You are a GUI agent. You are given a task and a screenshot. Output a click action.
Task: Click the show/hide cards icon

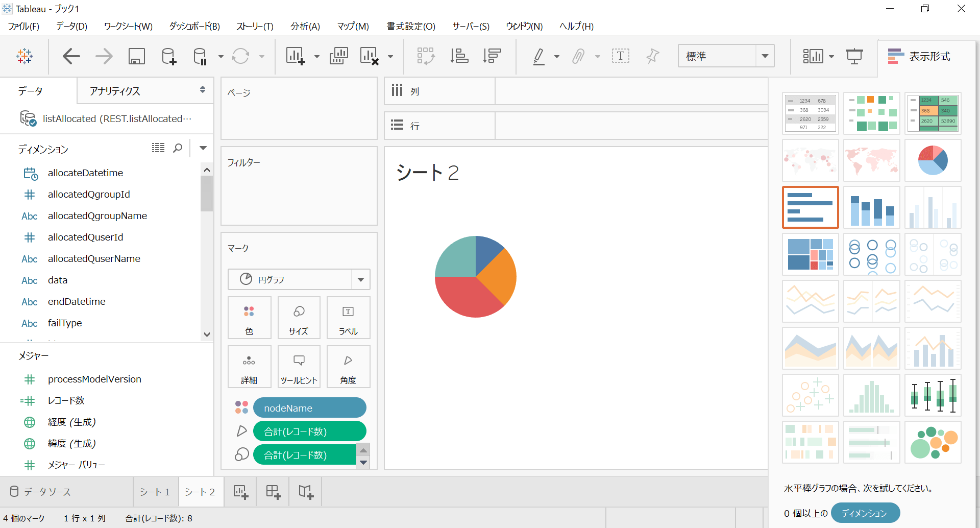click(x=813, y=56)
